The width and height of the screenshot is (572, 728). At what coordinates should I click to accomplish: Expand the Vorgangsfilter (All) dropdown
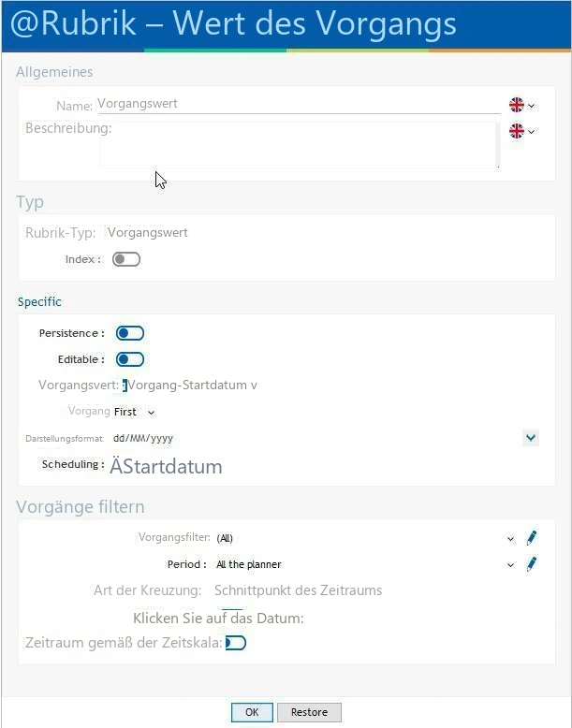click(510, 539)
